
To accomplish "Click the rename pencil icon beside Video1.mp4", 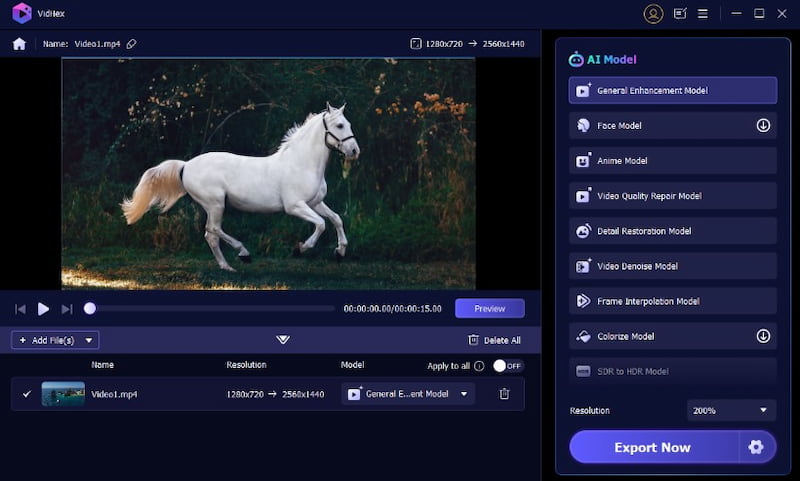I will (x=132, y=44).
